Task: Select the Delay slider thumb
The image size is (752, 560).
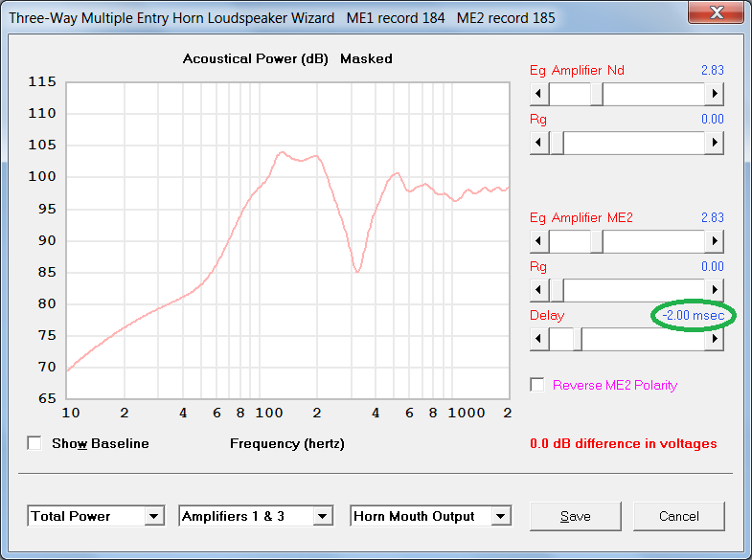Action: [578, 339]
